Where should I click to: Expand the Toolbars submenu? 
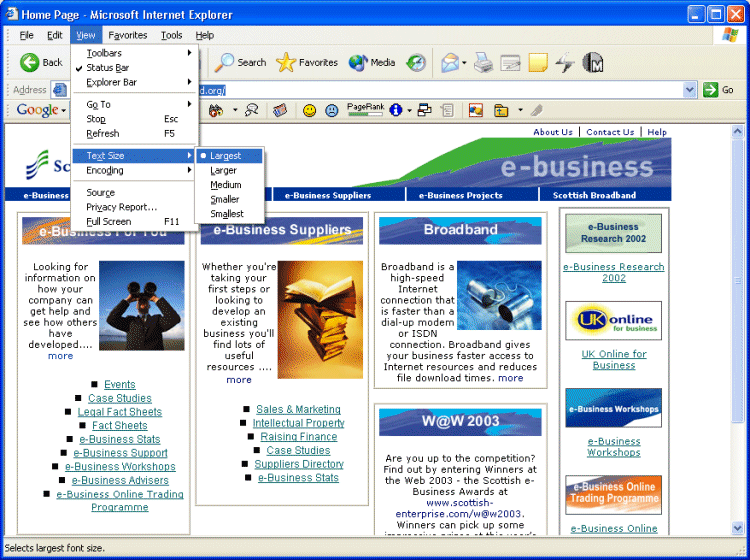[x=134, y=53]
